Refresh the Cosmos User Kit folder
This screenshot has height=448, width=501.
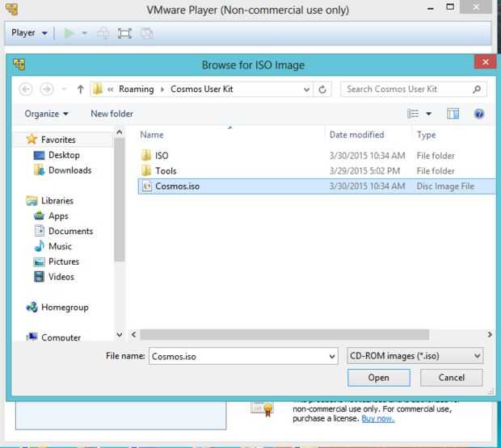322,90
